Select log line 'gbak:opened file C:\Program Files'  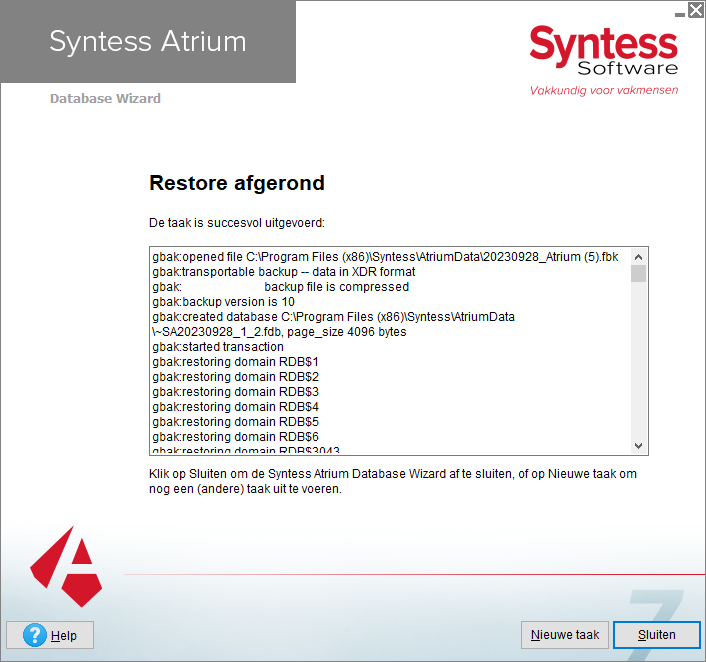385,257
